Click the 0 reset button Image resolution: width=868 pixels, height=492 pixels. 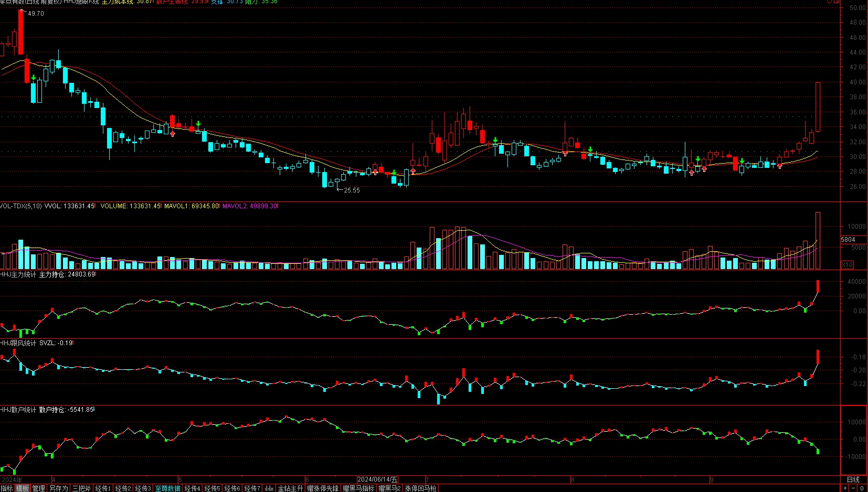pyautogui.click(x=862, y=488)
